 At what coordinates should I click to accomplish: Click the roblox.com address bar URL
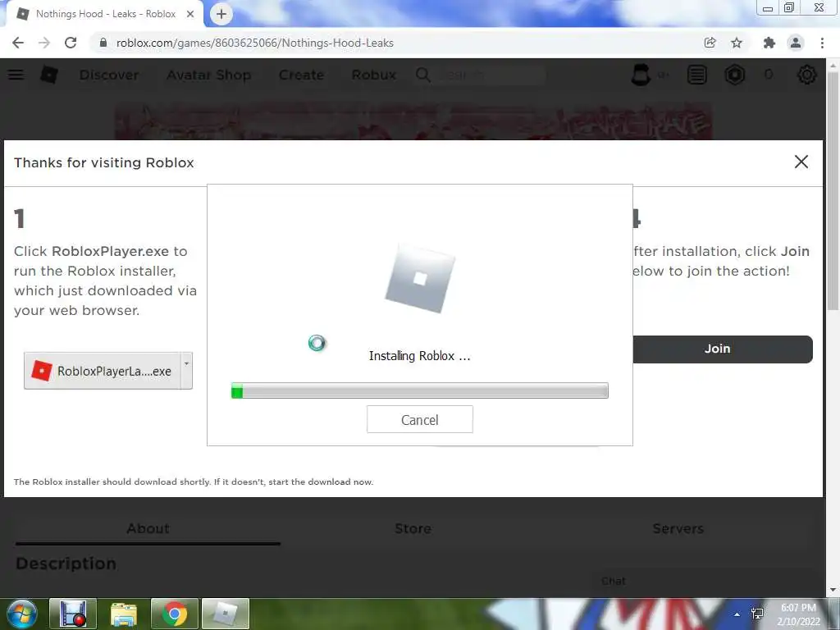tap(255, 43)
